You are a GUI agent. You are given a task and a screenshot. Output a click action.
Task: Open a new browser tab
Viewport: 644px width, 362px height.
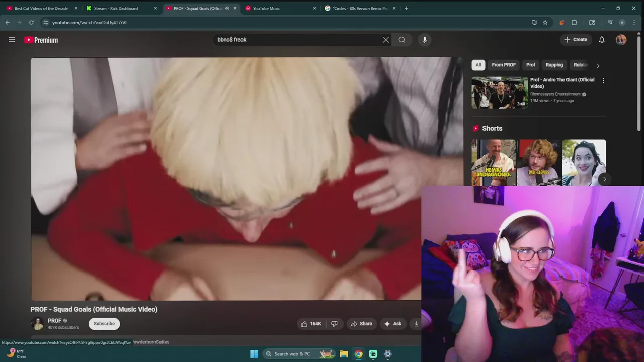click(x=406, y=8)
